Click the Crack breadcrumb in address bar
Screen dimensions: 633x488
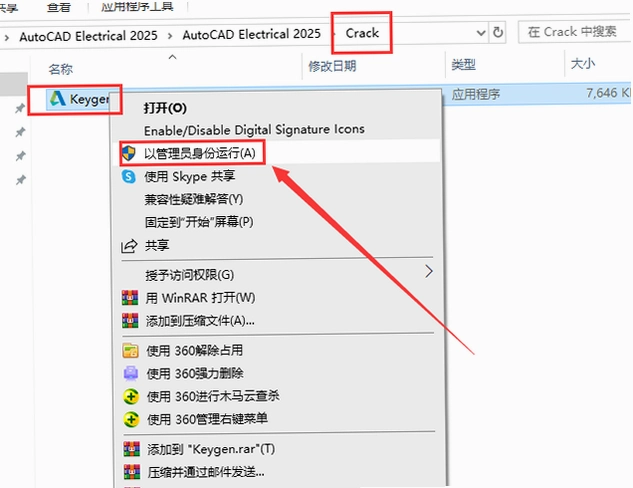coord(362,33)
